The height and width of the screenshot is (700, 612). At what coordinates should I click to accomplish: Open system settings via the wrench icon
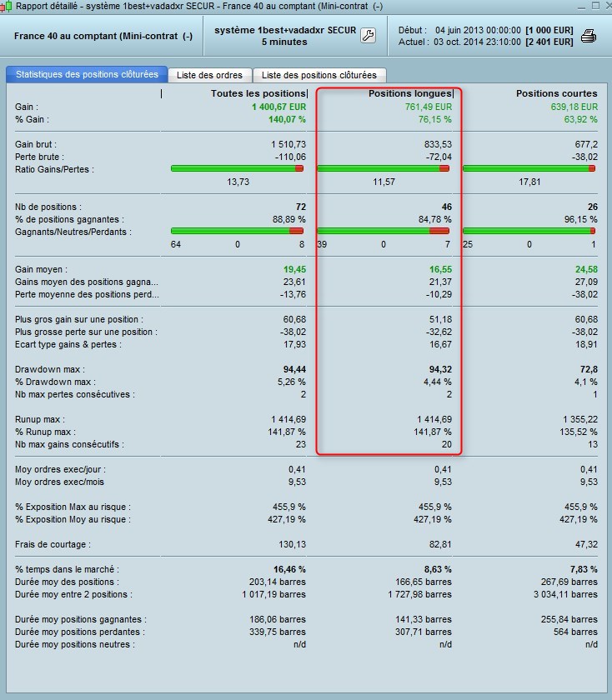[x=368, y=35]
